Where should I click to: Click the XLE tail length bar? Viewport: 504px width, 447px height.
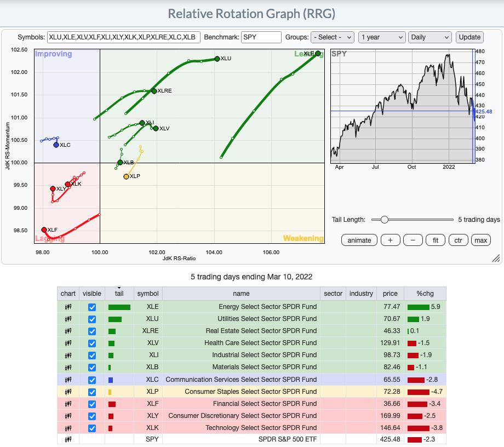[119, 307]
